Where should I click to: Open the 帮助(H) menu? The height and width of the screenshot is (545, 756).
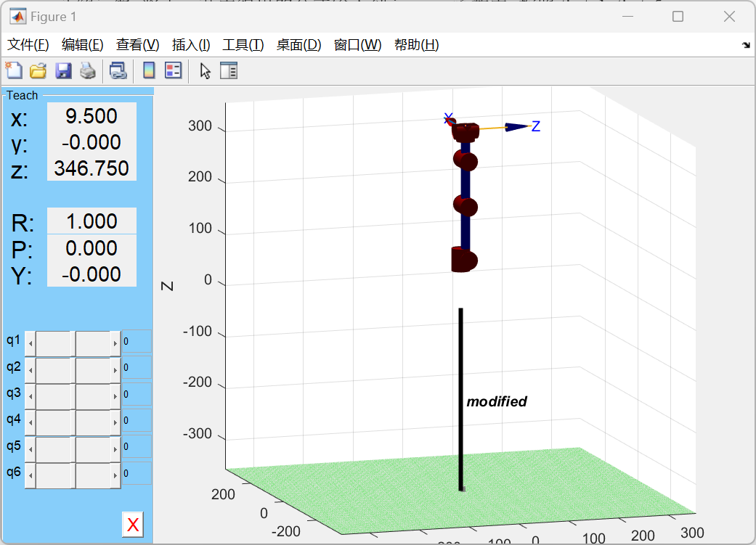click(416, 45)
